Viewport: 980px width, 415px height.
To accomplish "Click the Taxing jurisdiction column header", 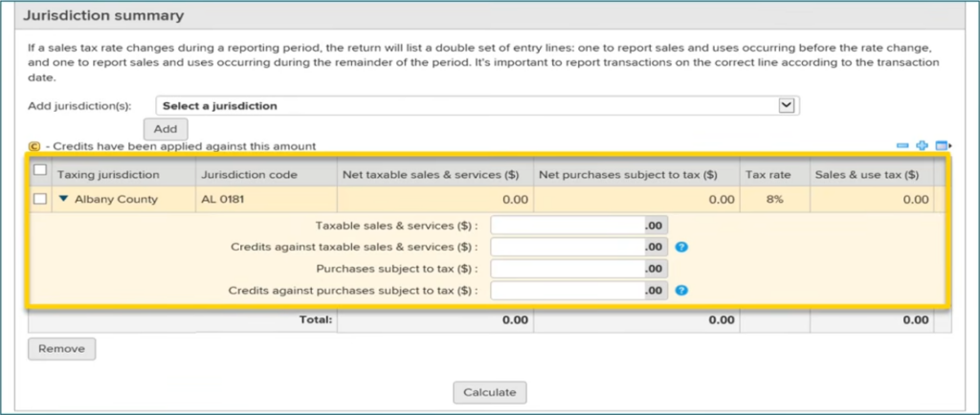I will [x=109, y=175].
